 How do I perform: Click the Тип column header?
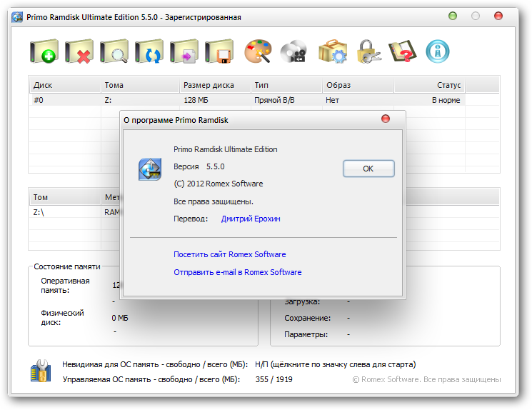coord(286,85)
